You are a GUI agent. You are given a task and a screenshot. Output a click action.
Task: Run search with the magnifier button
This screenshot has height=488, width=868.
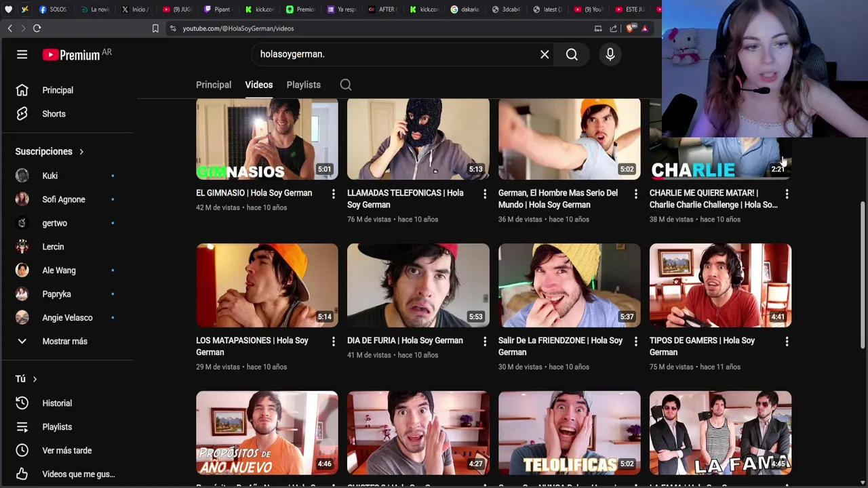pos(572,55)
